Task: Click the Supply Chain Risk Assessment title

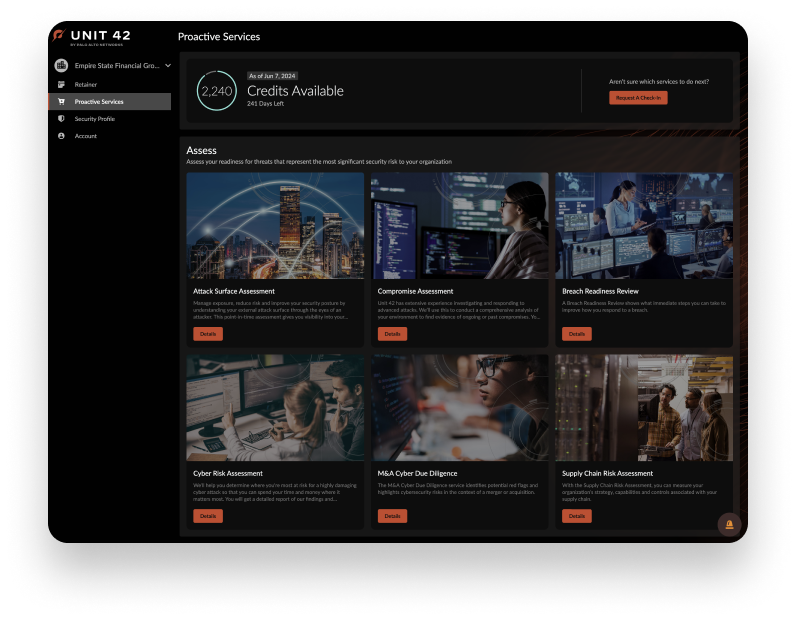Action: point(607,473)
